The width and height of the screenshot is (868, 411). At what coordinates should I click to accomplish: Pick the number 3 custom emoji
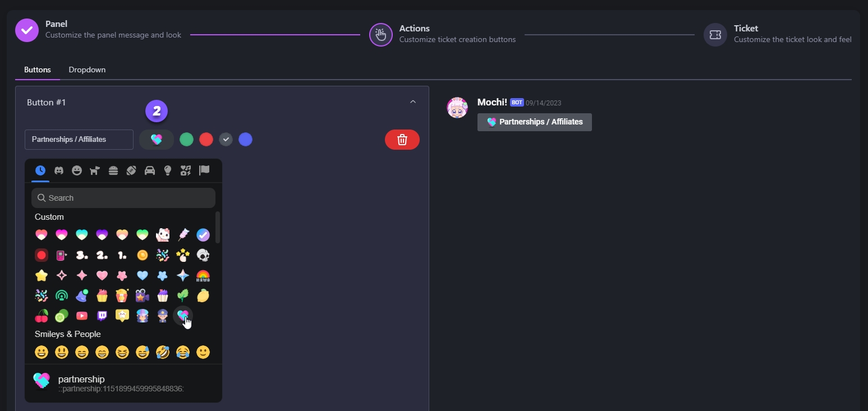click(82, 255)
